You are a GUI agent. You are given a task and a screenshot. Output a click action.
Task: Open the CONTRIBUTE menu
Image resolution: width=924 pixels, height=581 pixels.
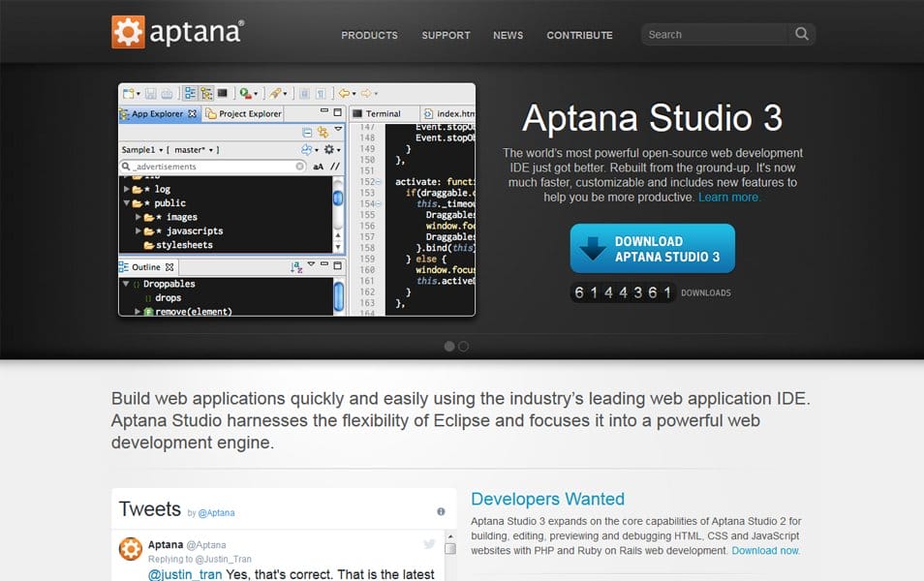click(x=580, y=36)
